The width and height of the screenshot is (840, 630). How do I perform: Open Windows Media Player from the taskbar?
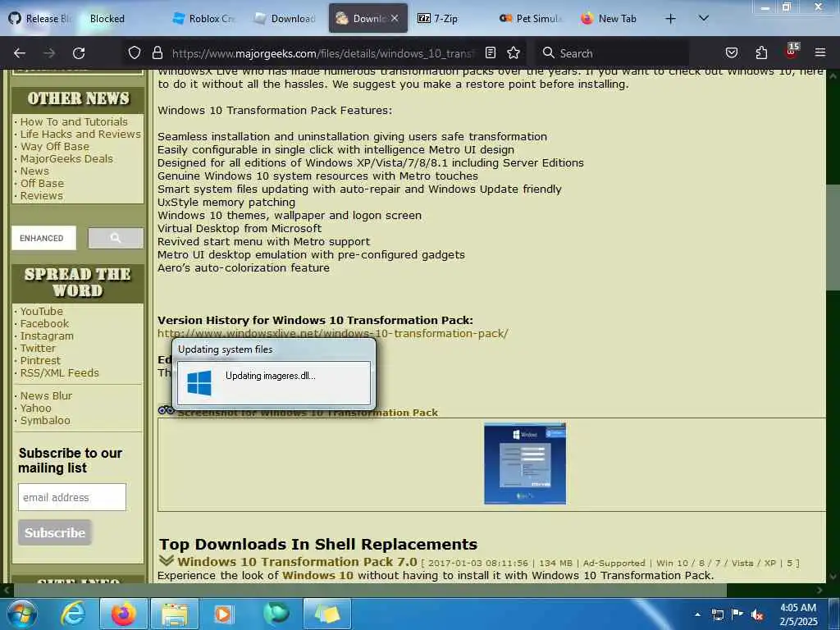223,614
